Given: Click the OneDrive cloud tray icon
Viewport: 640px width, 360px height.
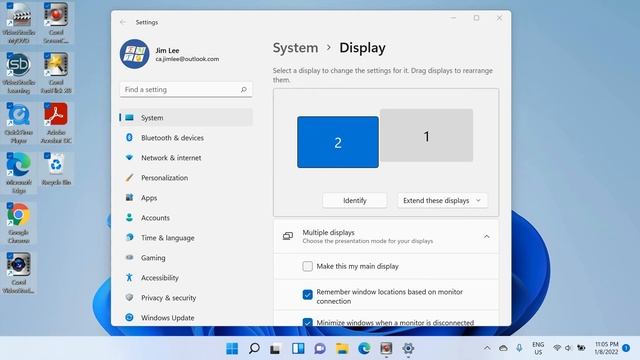Looking at the screenshot, I should (503, 348).
